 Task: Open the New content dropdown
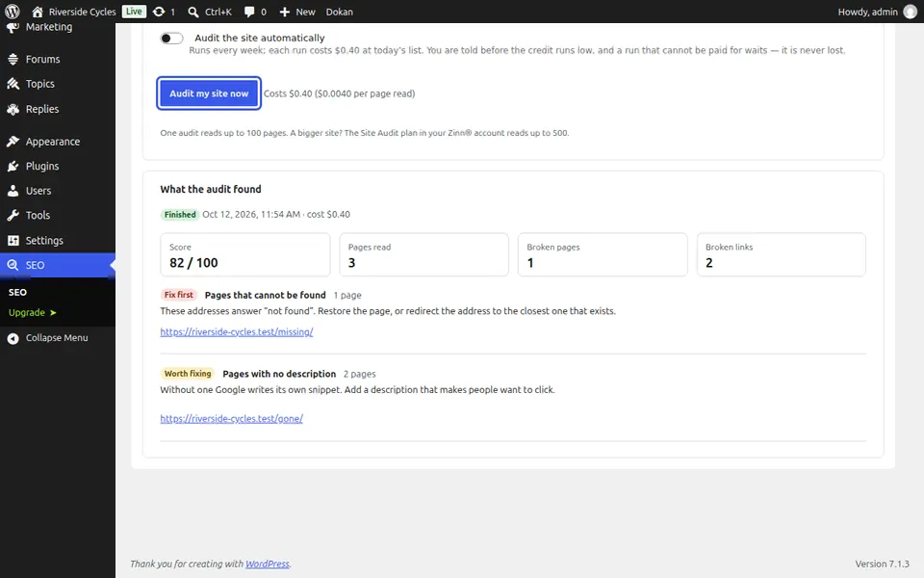pos(297,12)
